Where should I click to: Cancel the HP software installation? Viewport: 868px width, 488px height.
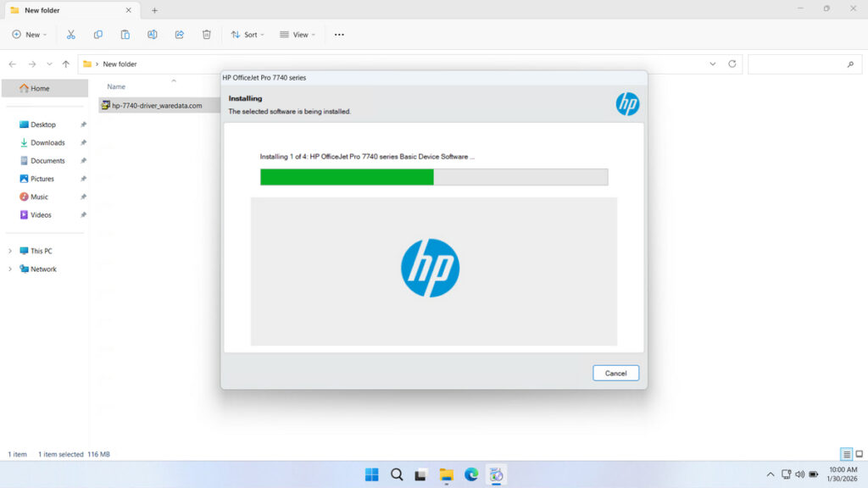615,373
